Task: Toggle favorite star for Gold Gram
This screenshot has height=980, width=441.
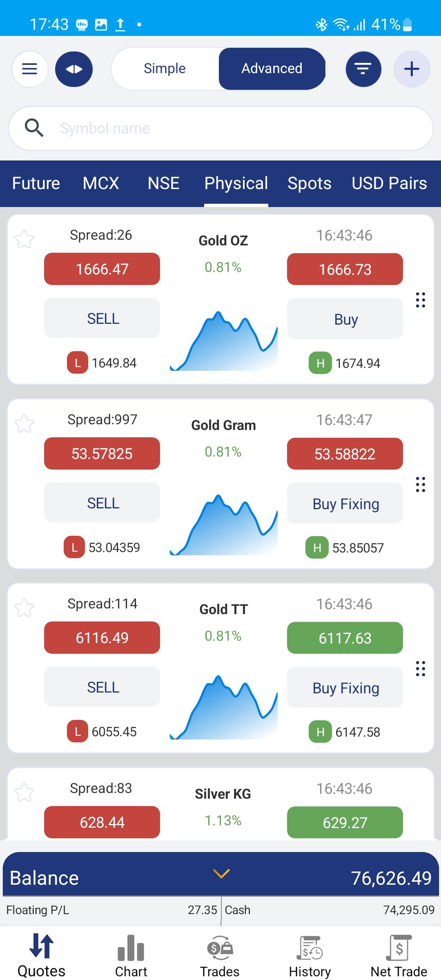Action: click(24, 423)
